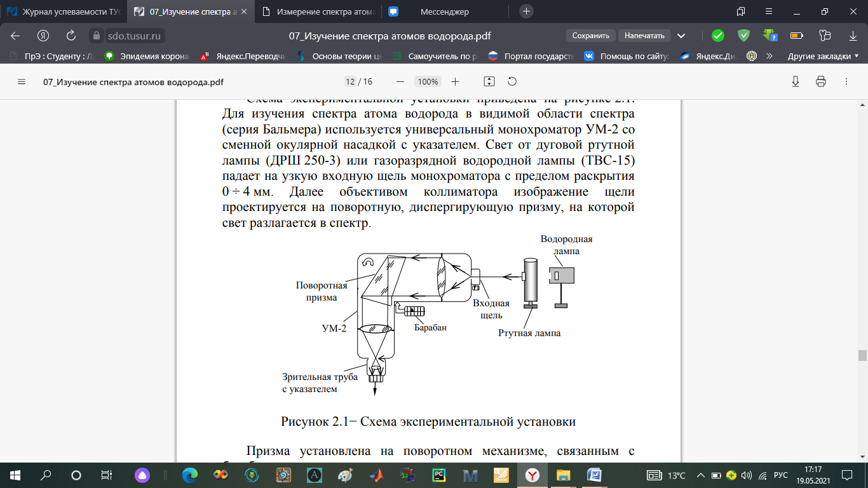Viewport: 868px width, 488px height.
Task: Open the volume control in system tray
Action: [746, 475]
